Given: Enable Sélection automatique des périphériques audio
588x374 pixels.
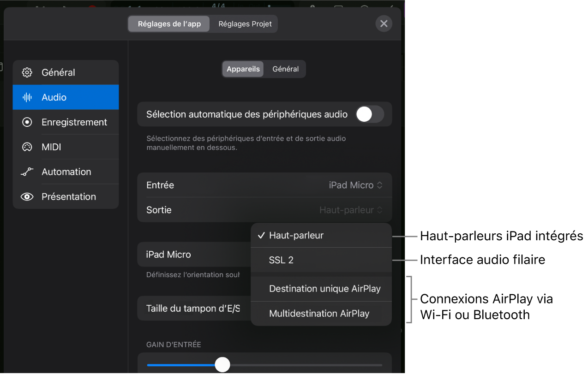Looking at the screenshot, I should 369,114.
